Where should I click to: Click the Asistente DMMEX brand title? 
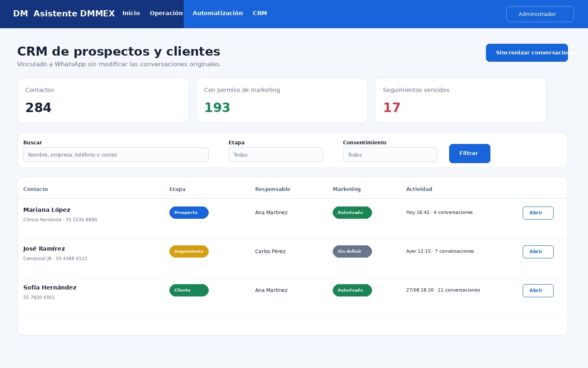(x=74, y=13)
